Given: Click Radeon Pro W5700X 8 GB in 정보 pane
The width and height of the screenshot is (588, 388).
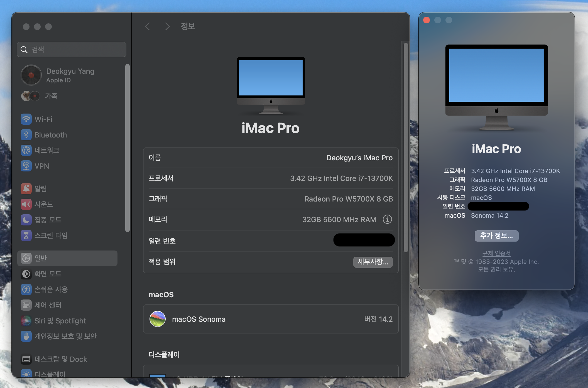Looking at the screenshot, I should click(x=349, y=199).
